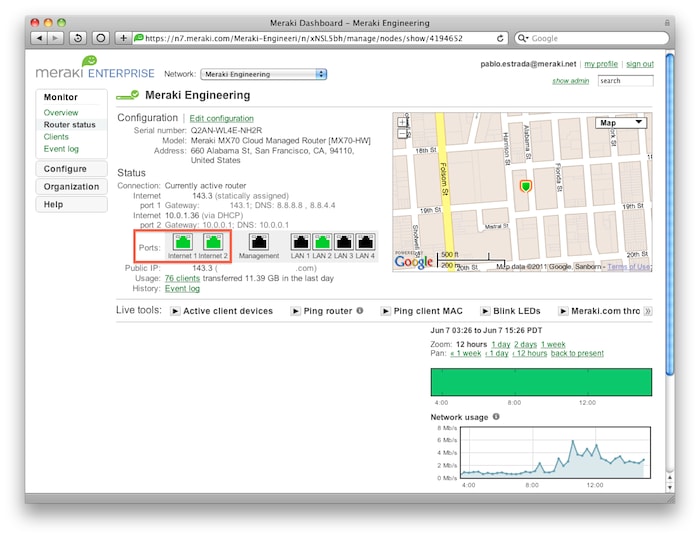700x538 pixels.
Task: Open the Help menu
Action: [x=71, y=204]
